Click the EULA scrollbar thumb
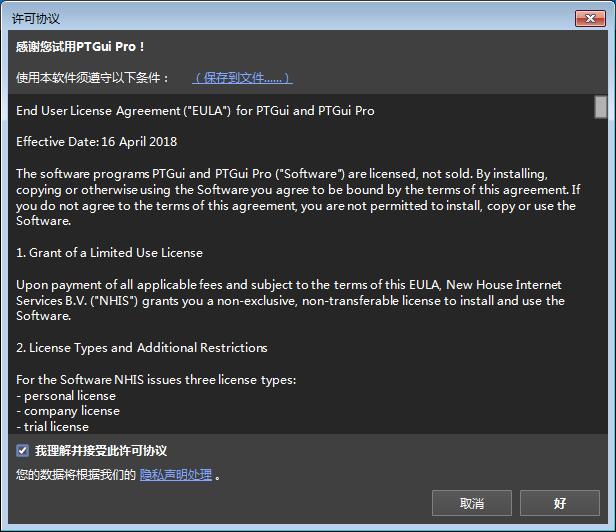Screen dimensions: 616x532 point(601,107)
